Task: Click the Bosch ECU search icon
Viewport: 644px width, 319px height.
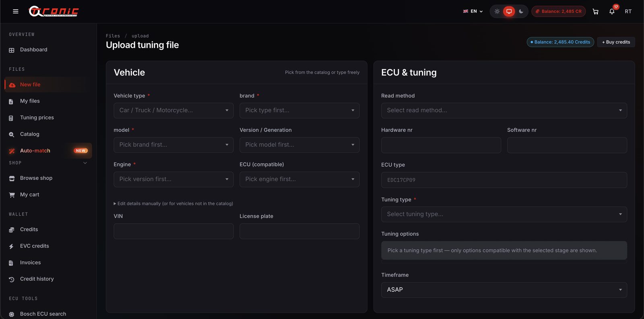Action: 12,314
